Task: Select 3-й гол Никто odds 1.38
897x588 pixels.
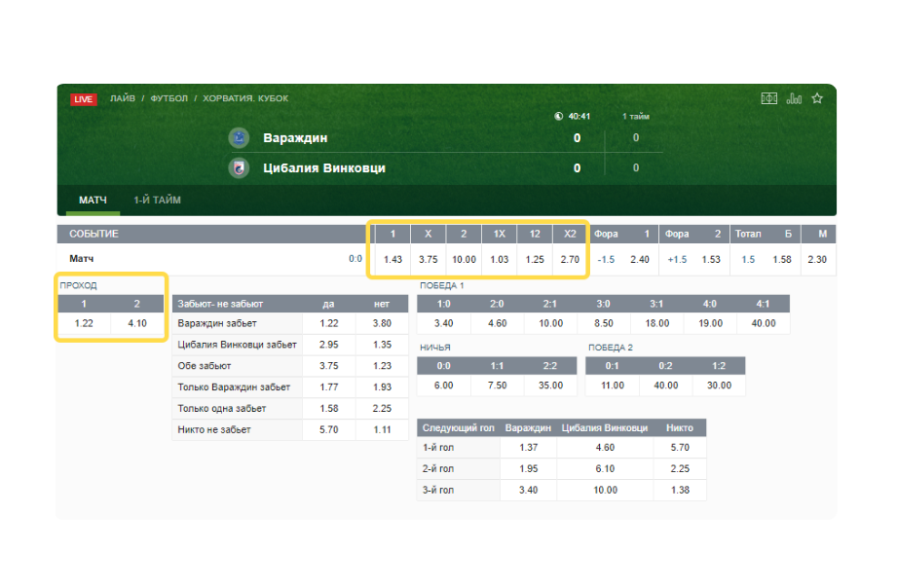Action: [x=680, y=491]
